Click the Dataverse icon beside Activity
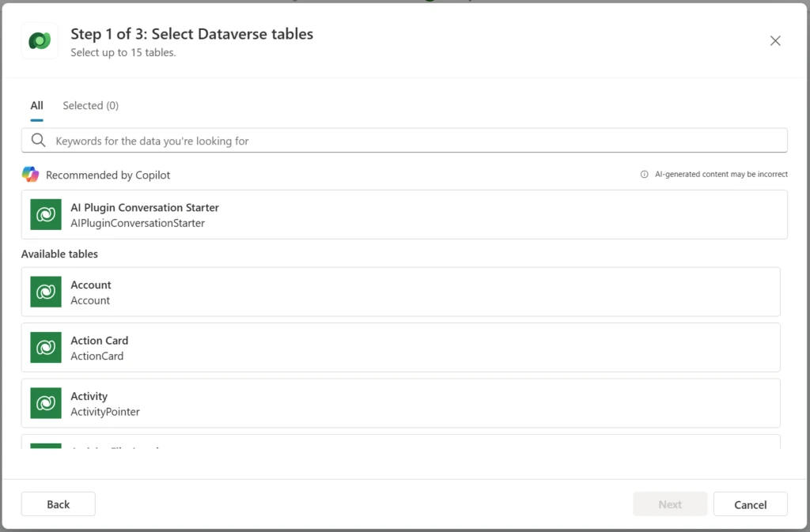Viewport: 810px width, 532px height. [45, 403]
